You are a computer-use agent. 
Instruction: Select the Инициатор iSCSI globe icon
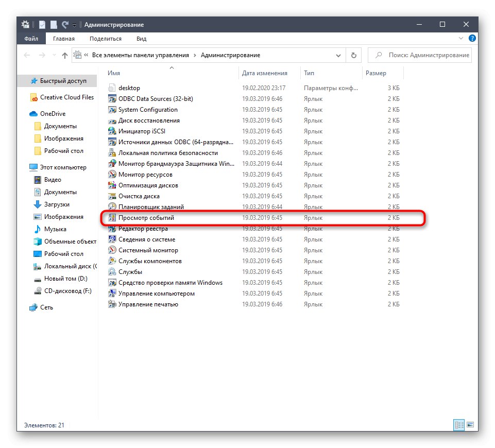pos(112,131)
